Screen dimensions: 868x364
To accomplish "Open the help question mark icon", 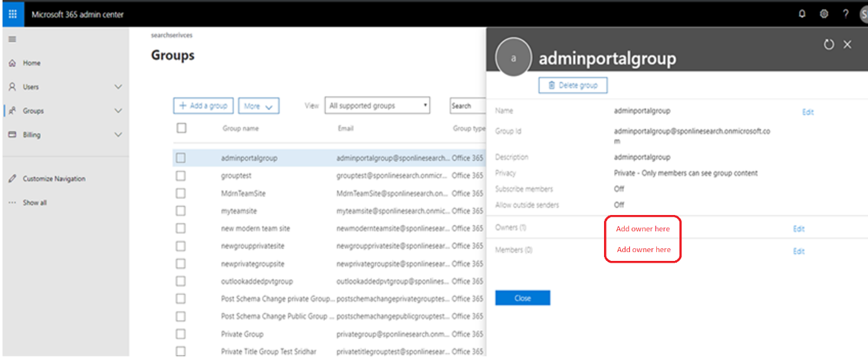I will pos(845,14).
